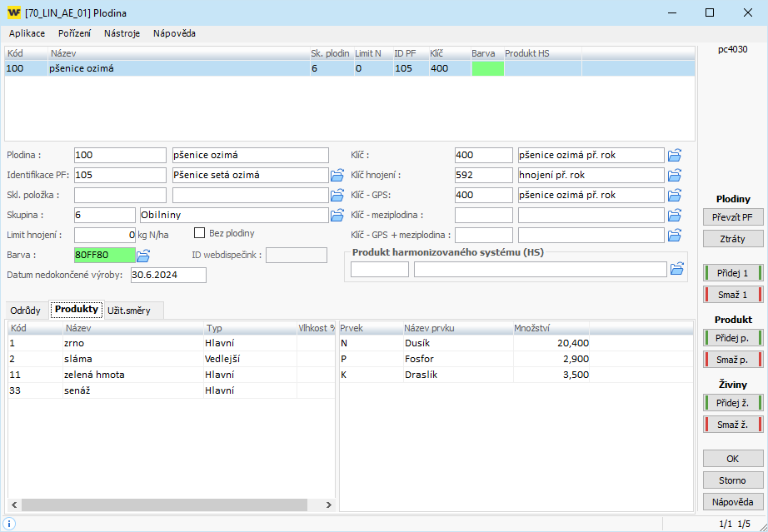Open folder lookup for Klíč - meziplodina
Image resolution: width=768 pixels, height=532 pixels.
coord(675,216)
